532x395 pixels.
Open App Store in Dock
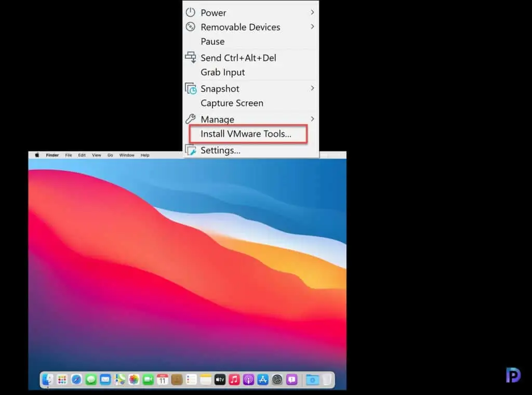point(263,380)
